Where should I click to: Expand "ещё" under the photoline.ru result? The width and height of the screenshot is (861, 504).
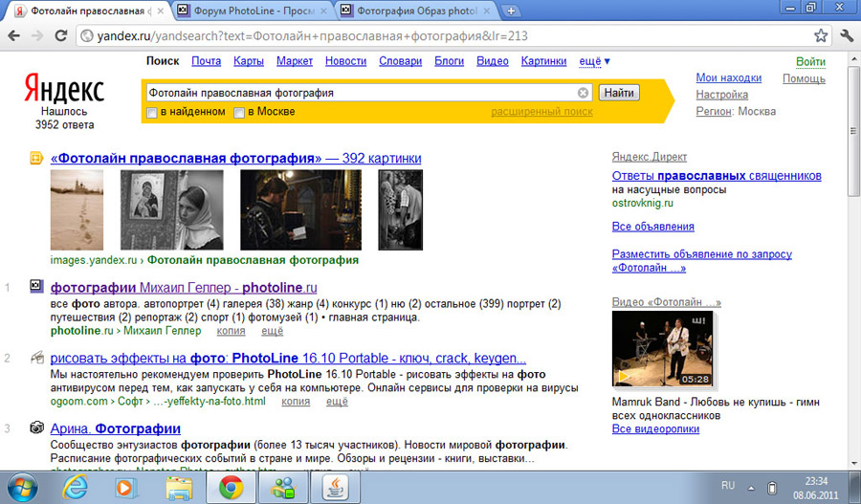[272, 331]
